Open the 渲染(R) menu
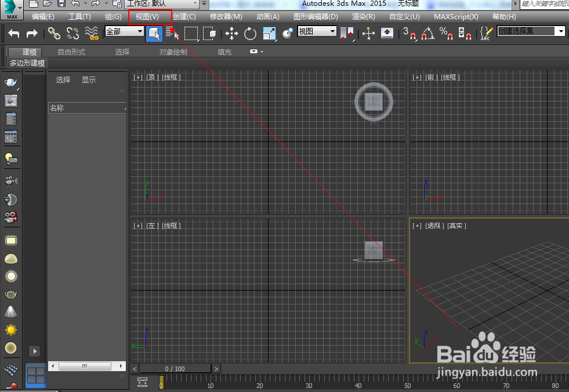 point(363,17)
